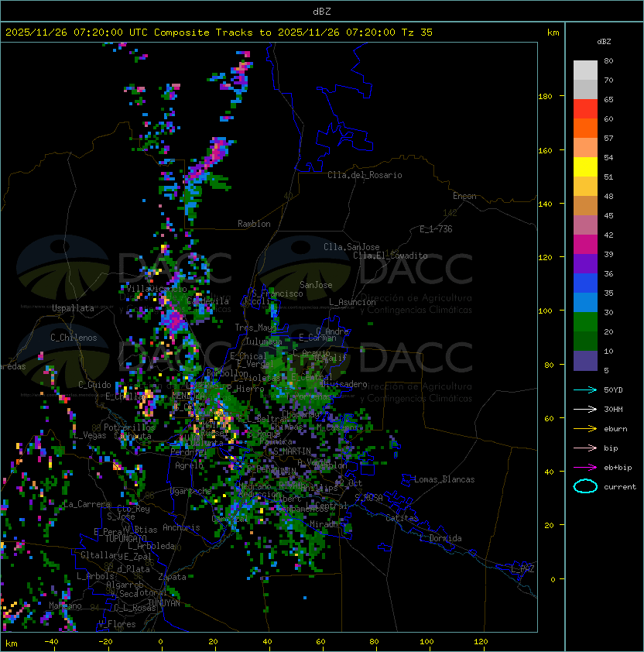Image resolution: width=644 pixels, height=652 pixels.
Task: Click the 'Anchoris' map label
Action: [181, 527]
